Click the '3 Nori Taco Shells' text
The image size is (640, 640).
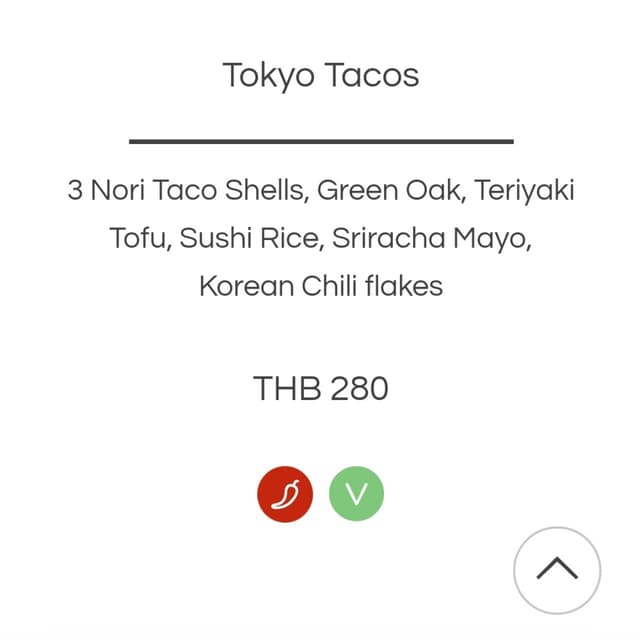(188, 191)
